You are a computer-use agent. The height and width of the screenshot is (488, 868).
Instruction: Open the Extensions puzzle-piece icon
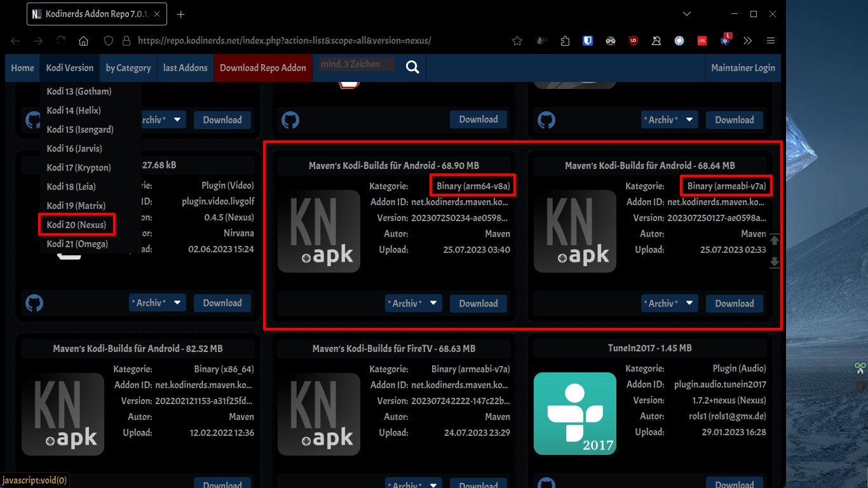[x=565, y=41]
